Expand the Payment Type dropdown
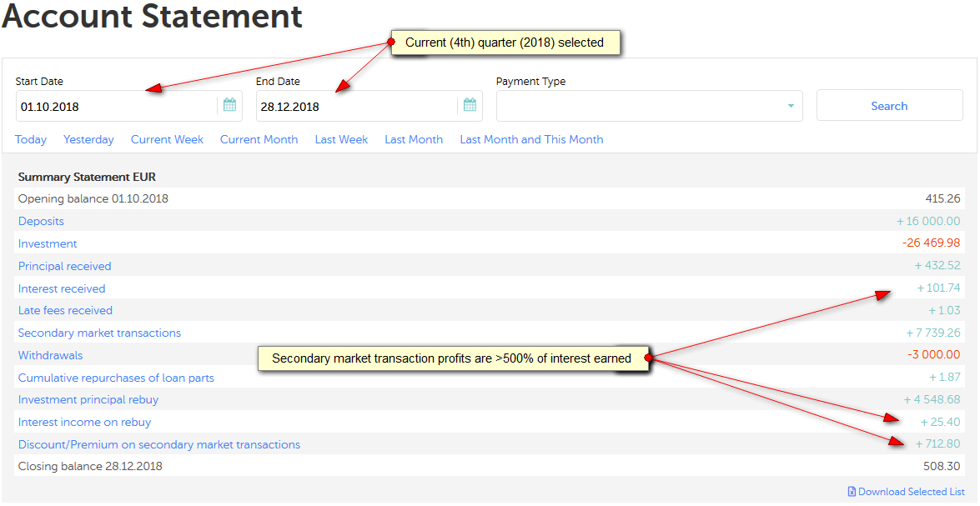Viewport: 980px width, 506px height. coord(790,107)
